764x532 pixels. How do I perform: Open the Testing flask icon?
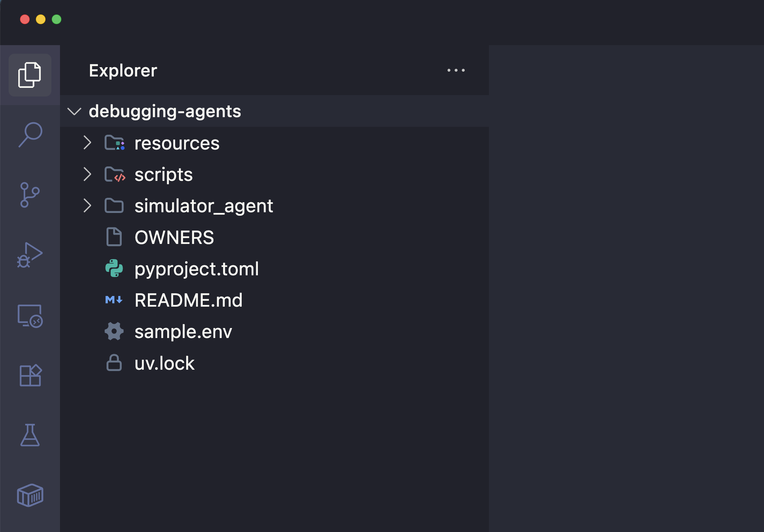[30, 435]
